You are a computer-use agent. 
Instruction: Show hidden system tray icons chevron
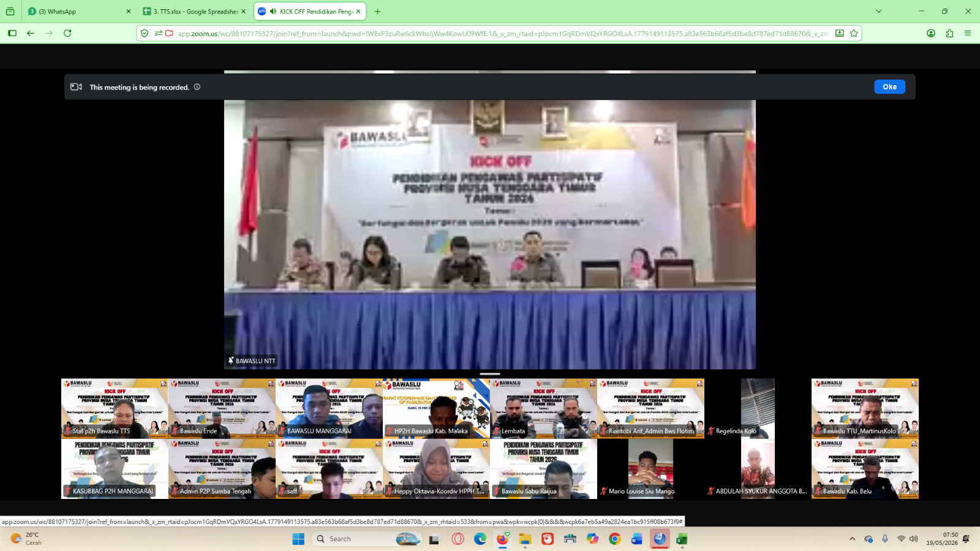click(852, 539)
